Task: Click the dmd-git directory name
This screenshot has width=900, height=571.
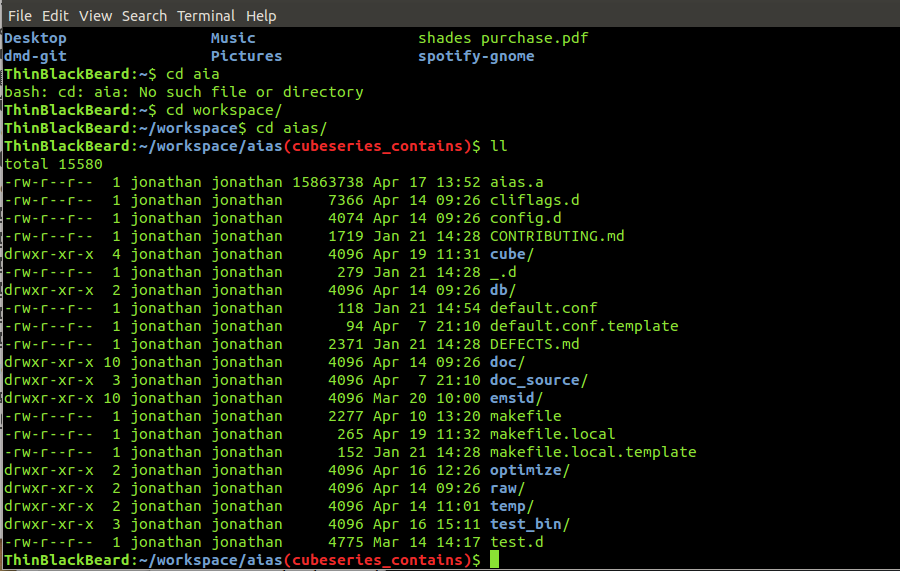Action: (x=36, y=56)
